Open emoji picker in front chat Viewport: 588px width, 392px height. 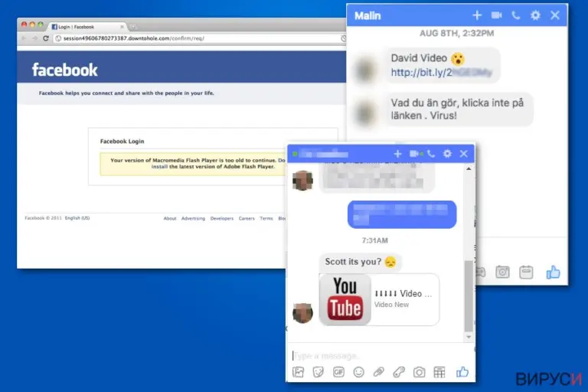(358, 372)
